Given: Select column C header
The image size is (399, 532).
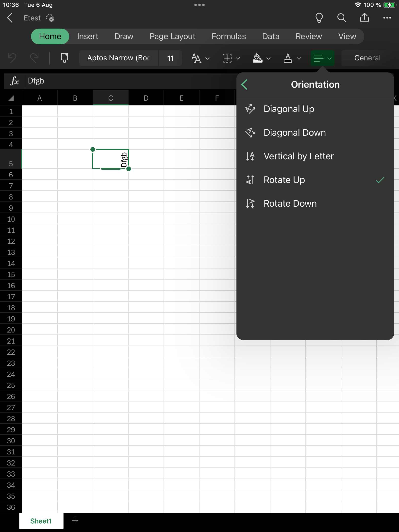Looking at the screenshot, I should 111,98.
